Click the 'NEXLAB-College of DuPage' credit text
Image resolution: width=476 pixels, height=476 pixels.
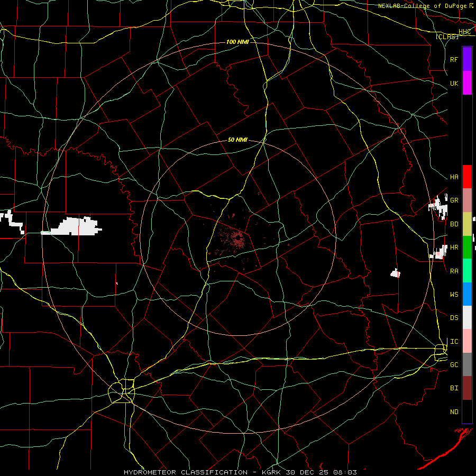[x=422, y=6]
